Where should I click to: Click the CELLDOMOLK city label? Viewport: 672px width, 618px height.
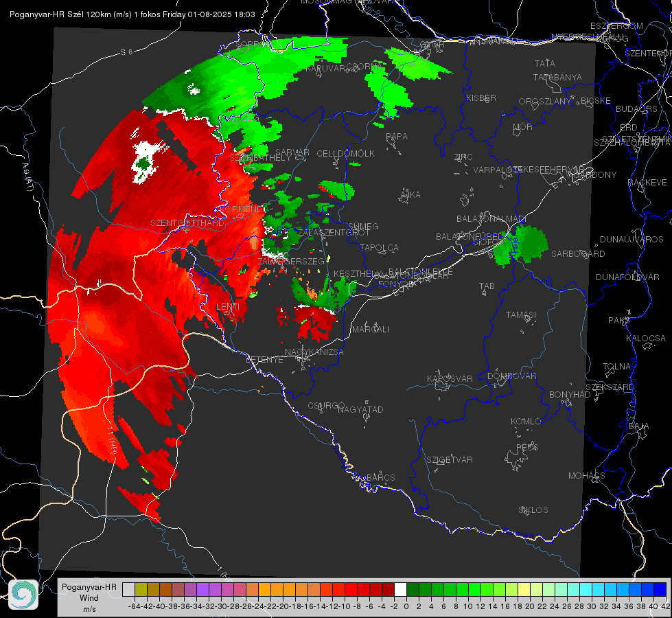pyautogui.click(x=345, y=154)
